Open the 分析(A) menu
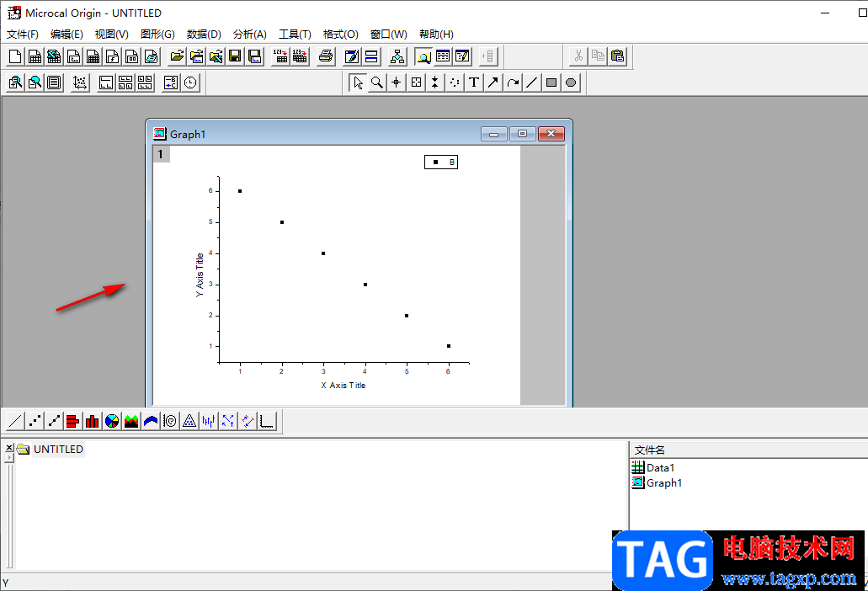This screenshot has width=868, height=591. [250, 35]
